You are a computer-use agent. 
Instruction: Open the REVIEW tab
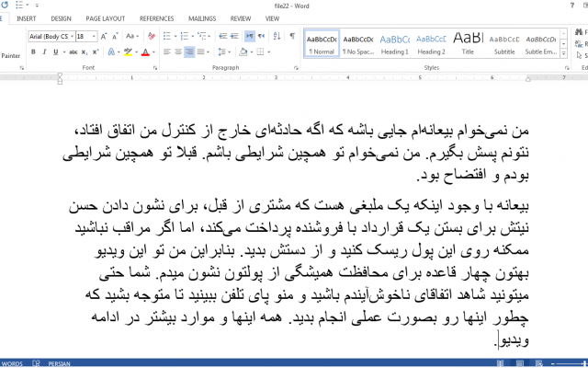click(x=241, y=18)
